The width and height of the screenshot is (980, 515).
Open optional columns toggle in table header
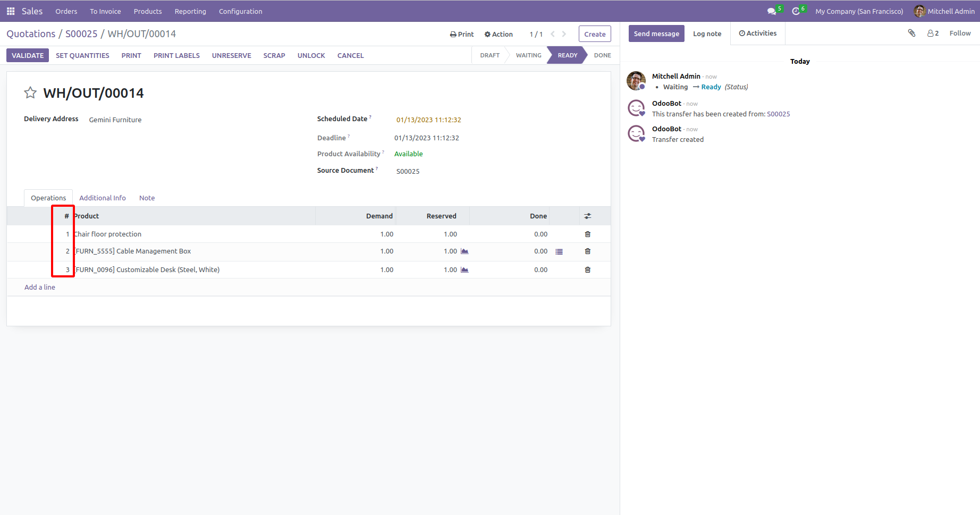point(587,216)
